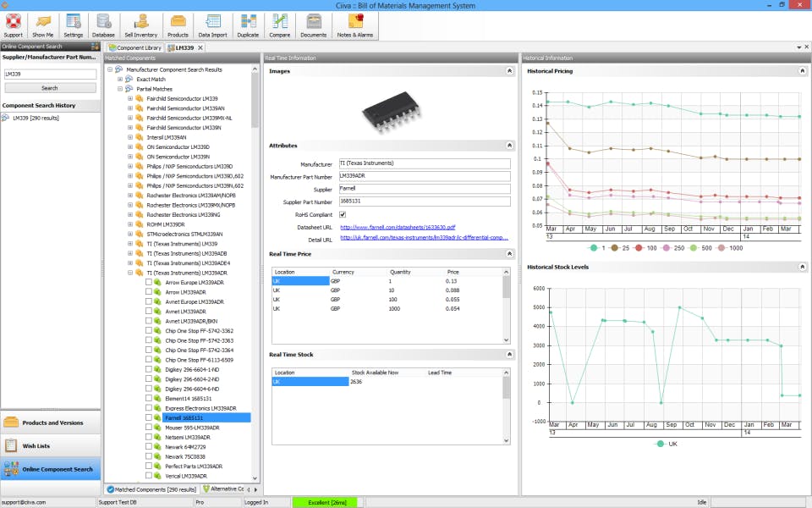The image size is (812, 508).
Task: Collapse the Historical Pricing section
Action: (x=802, y=71)
